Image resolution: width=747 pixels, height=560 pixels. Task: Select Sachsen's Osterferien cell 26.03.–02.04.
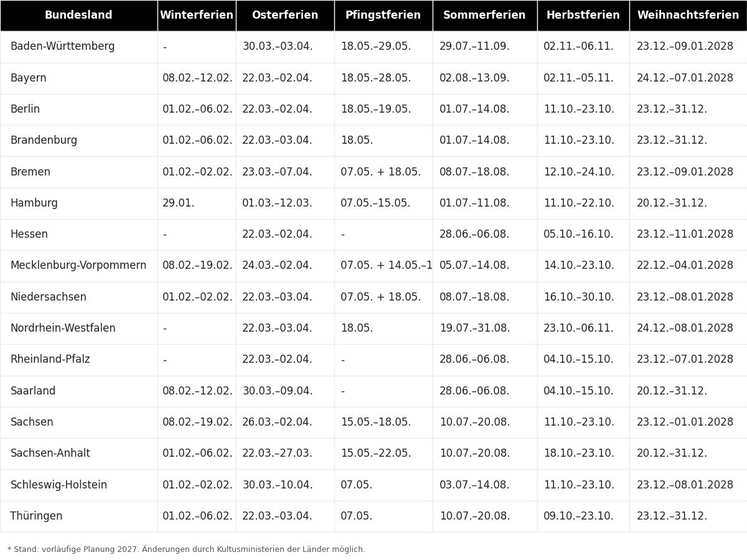(277, 422)
